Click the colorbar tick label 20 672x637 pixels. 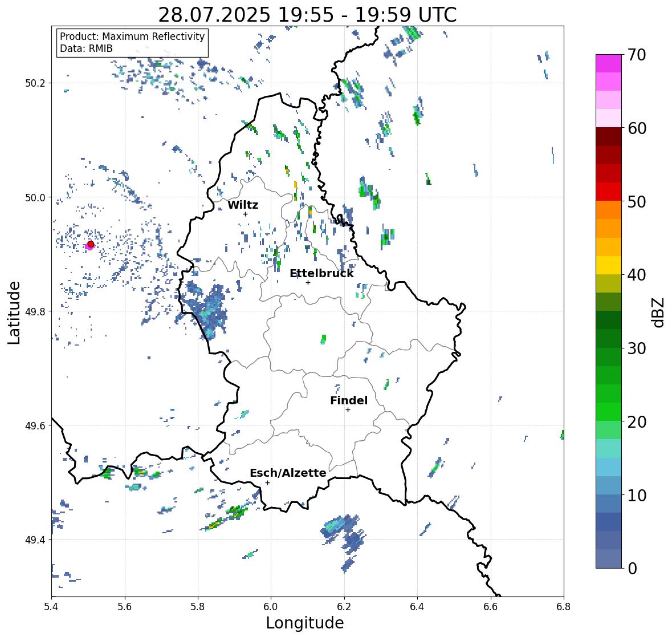[637, 422]
